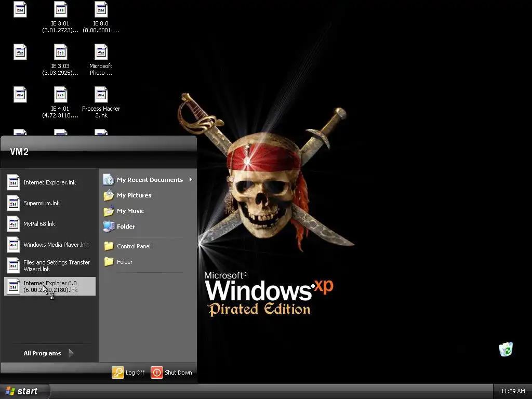Image resolution: width=532 pixels, height=399 pixels.
Task: Click the Process Hacker 2.lnk desktop label
Action: pyautogui.click(x=101, y=112)
